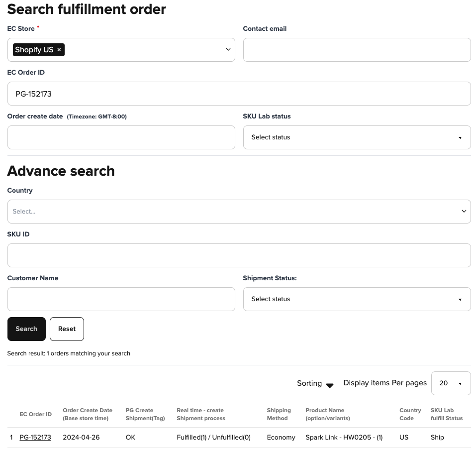
Task: Open the Sorting dropdown
Action: pyautogui.click(x=315, y=383)
